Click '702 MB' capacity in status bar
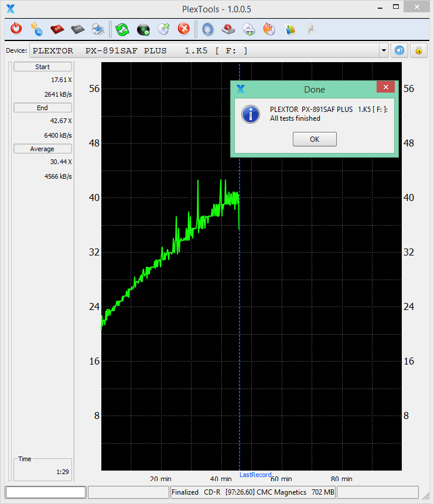Screen dimensions: 434x504 323,492
